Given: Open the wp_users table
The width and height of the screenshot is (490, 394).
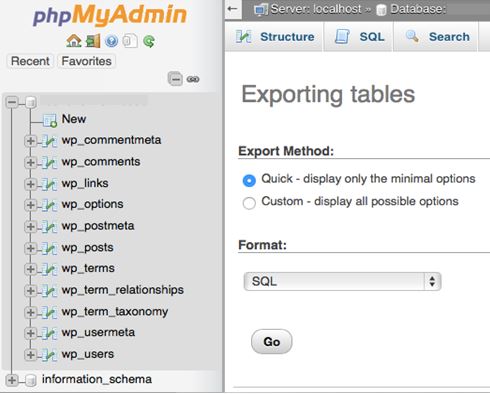Looking at the screenshot, I should [x=88, y=354].
